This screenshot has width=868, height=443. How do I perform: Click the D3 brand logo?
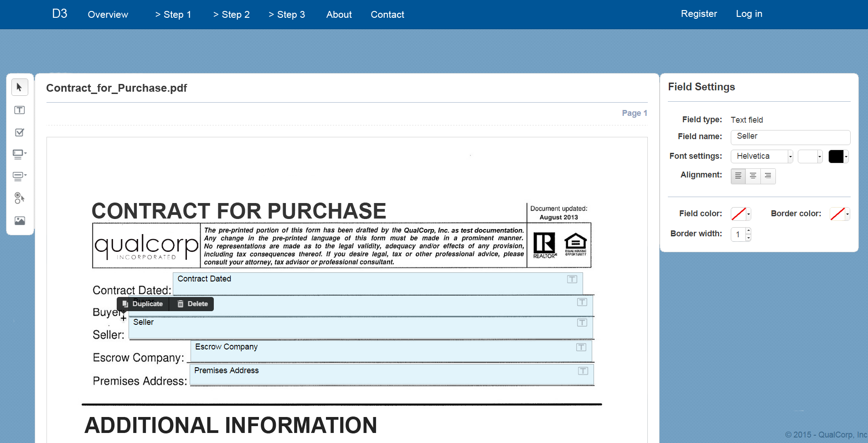click(60, 14)
